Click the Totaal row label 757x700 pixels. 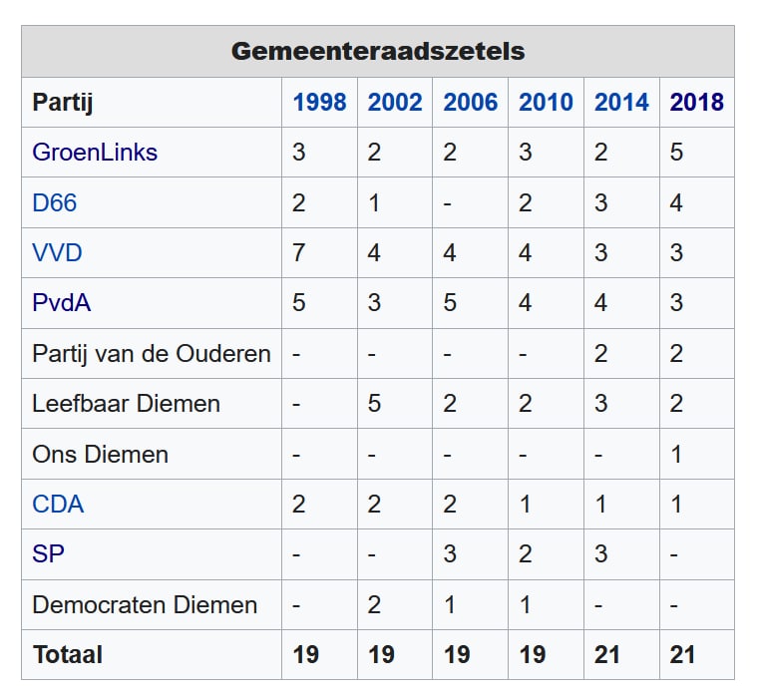[68, 655]
